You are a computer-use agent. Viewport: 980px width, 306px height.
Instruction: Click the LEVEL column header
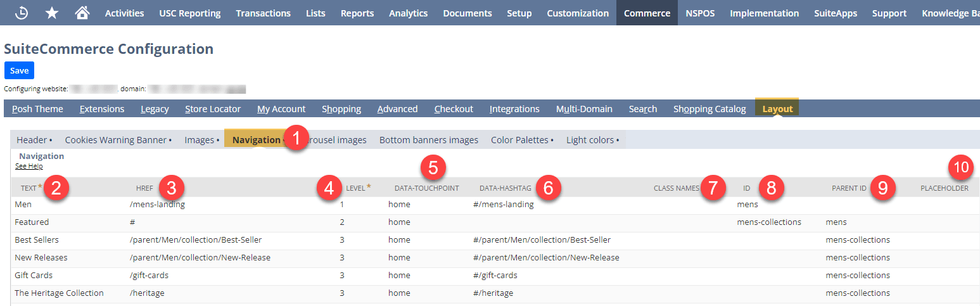point(356,188)
